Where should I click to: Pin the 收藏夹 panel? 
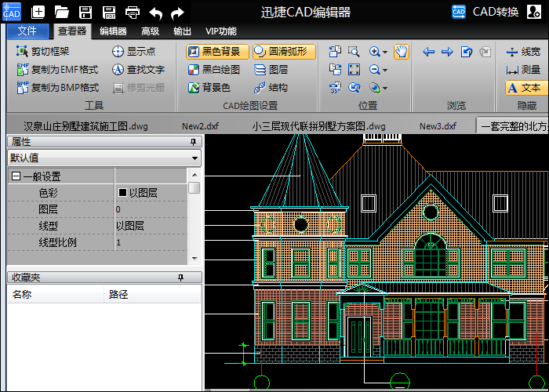coord(180,278)
